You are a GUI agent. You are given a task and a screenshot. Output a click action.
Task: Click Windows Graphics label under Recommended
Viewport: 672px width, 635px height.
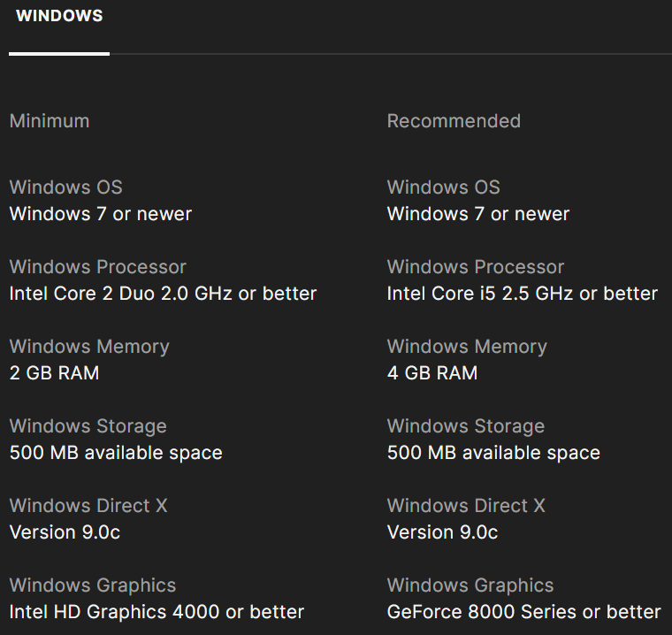(x=470, y=585)
